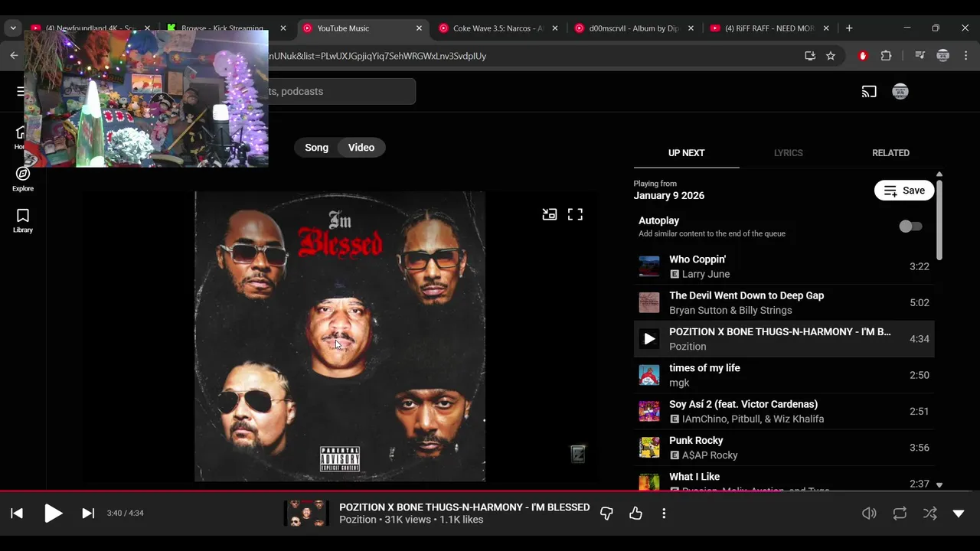Open the UP NEXT tab

pos(686,153)
